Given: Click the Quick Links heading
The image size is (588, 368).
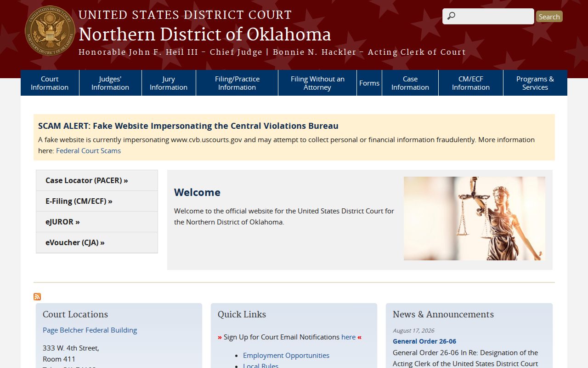Looking at the screenshot, I should [x=242, y=315].
